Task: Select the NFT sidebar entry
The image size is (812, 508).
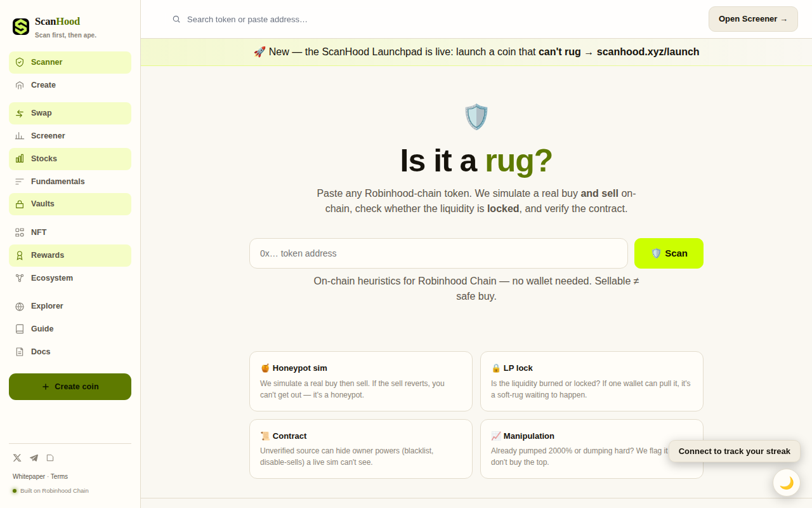Action: (x=70, y=232)
